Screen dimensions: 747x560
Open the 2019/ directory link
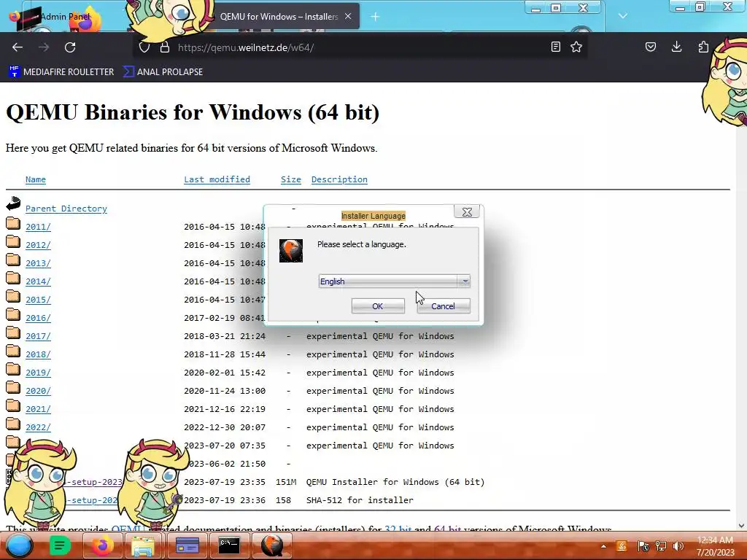[38, 373]
